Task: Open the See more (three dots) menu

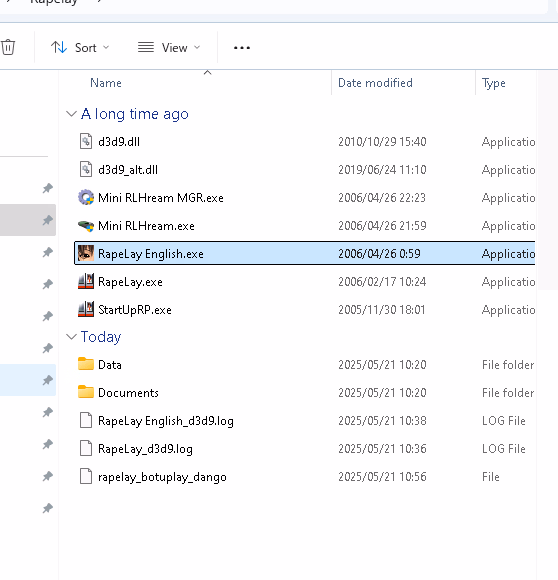Action: 242,47
